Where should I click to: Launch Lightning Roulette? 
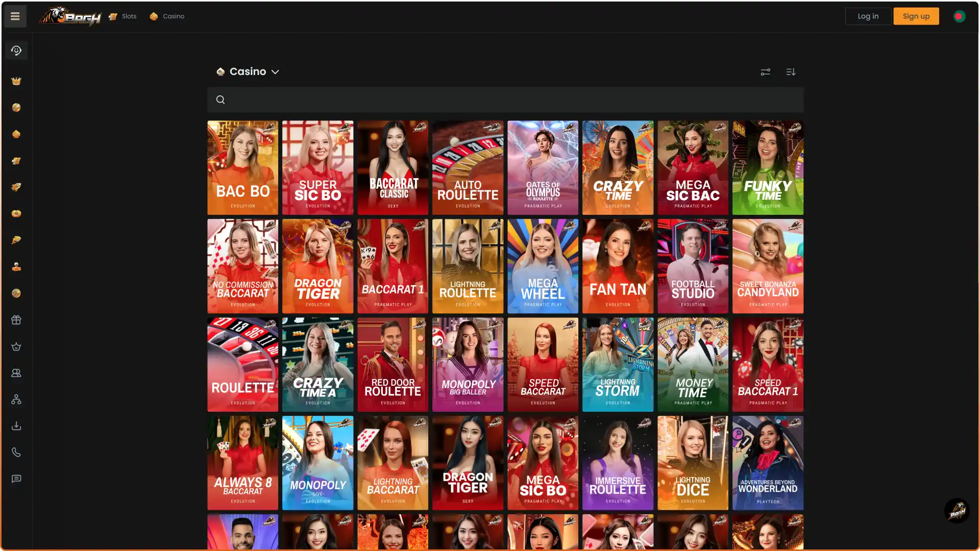click(x=468, y=266)
